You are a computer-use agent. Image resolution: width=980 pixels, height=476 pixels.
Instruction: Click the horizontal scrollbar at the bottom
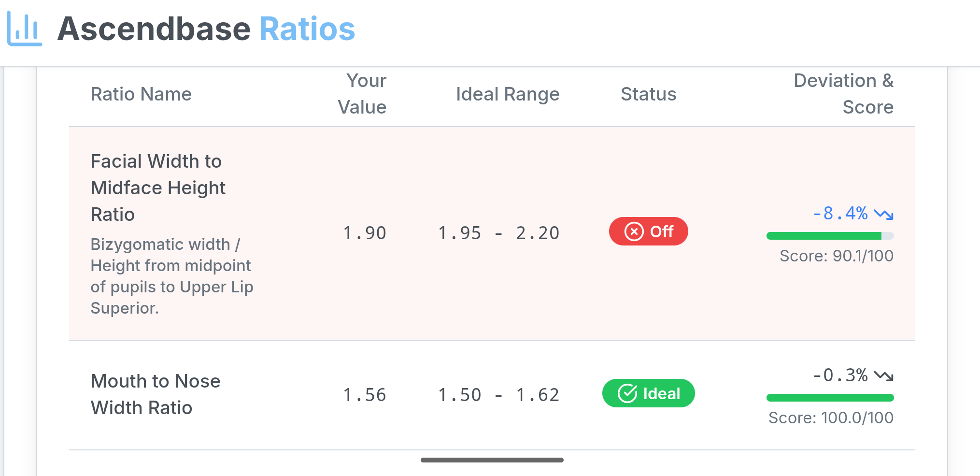coord(492,460)
